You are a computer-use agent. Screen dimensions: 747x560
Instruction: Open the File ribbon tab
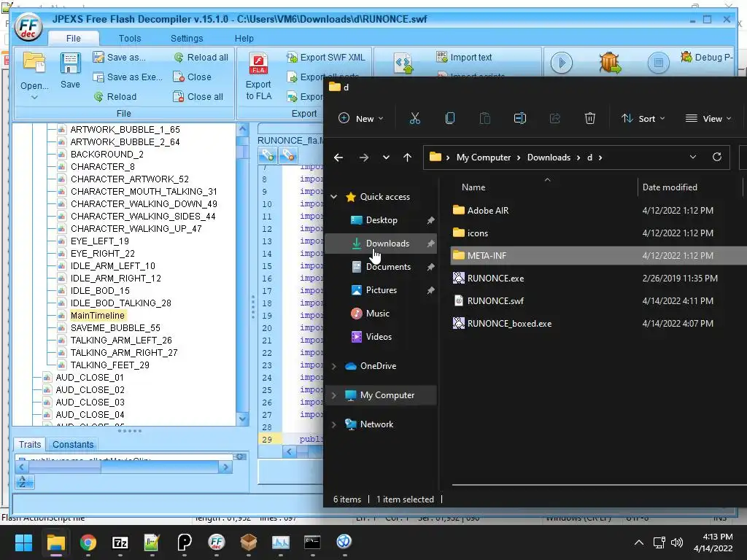[x=74, y=38]
